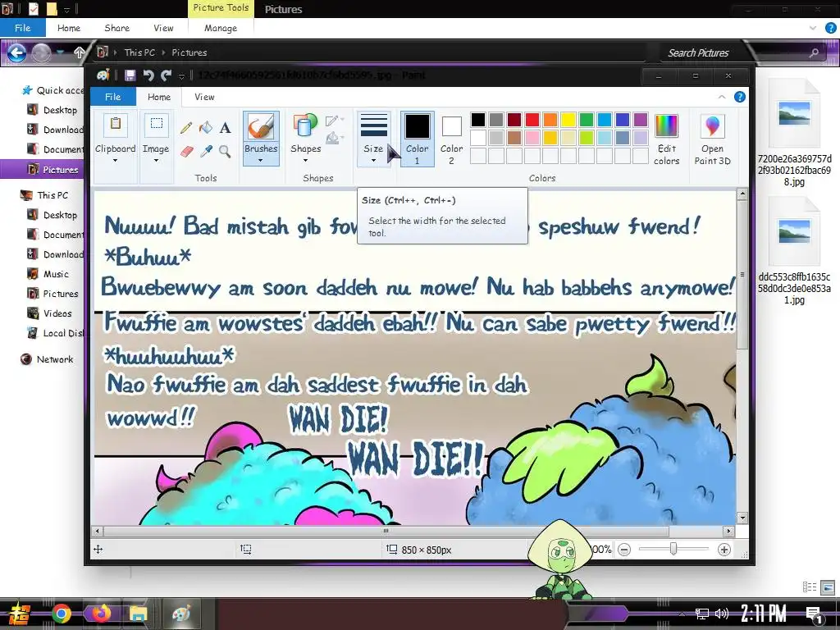The width and height of the screenshot is (840, 630).
Task: Click This PC in address bar breadcrumb
Action: tap(139, 52)
